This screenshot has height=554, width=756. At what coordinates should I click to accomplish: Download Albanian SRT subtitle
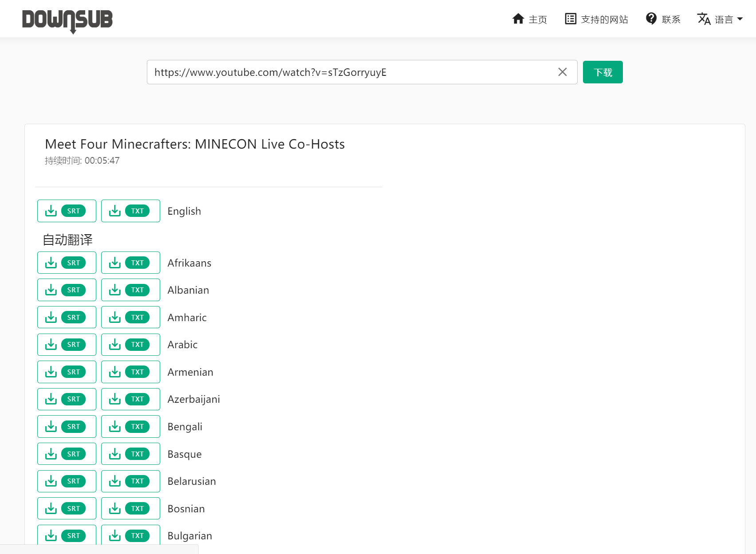[x=67, y=290]
